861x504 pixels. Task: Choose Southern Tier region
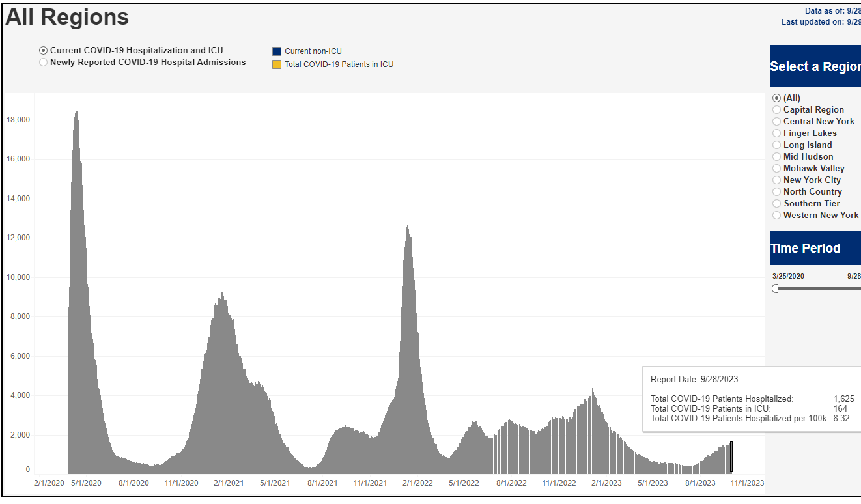coord(776,204)
